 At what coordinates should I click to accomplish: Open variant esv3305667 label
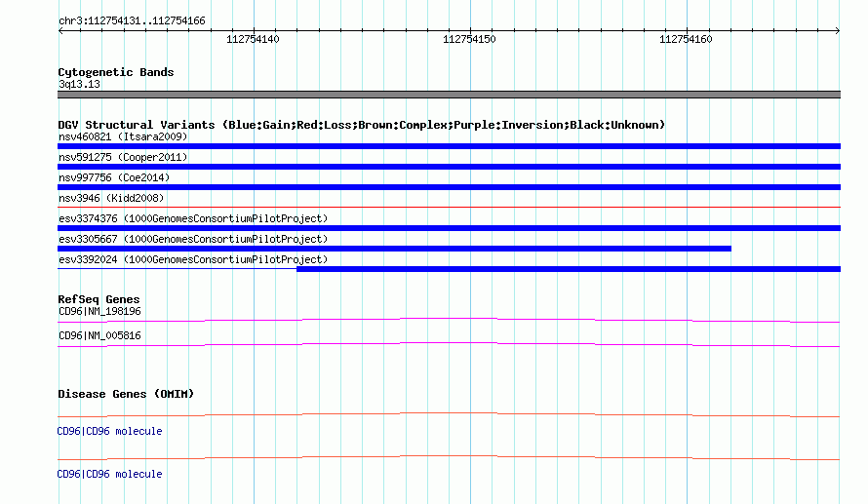(x=193, y=239)
